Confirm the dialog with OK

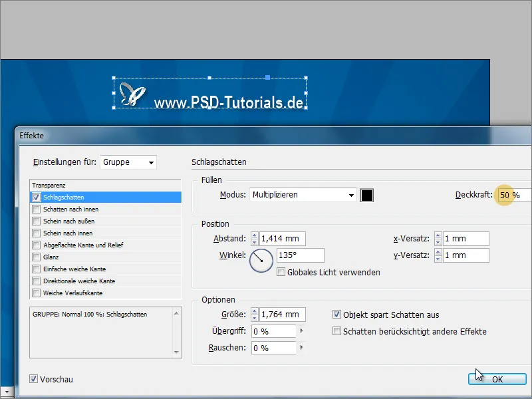(x=497, y=378)
